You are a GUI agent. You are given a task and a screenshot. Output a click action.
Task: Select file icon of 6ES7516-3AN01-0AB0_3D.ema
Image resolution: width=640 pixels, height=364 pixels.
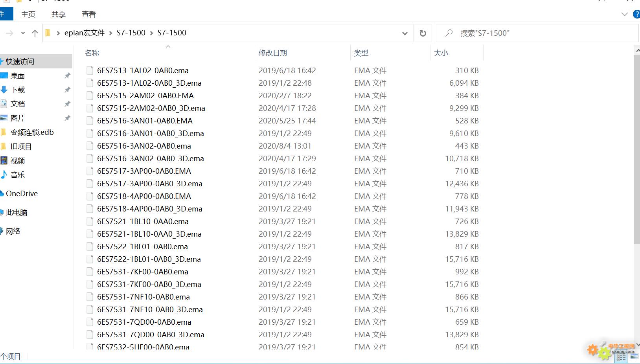(x=90, y=133)
